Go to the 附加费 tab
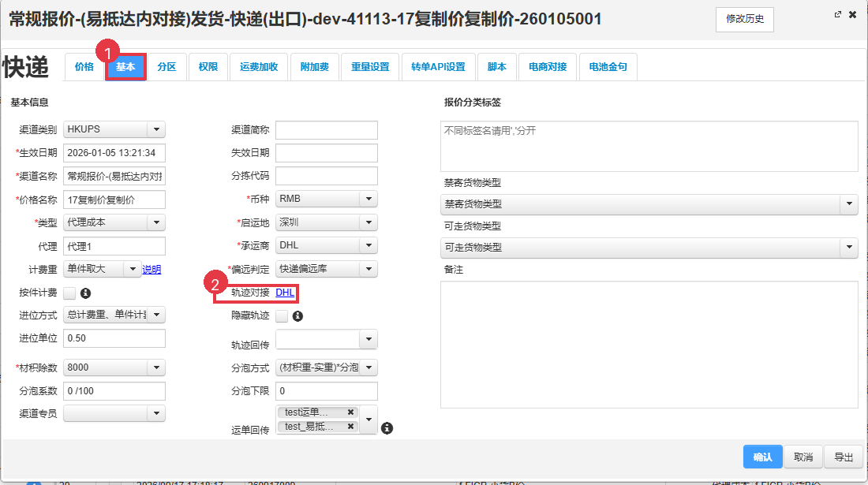 (x=314, y=67)
